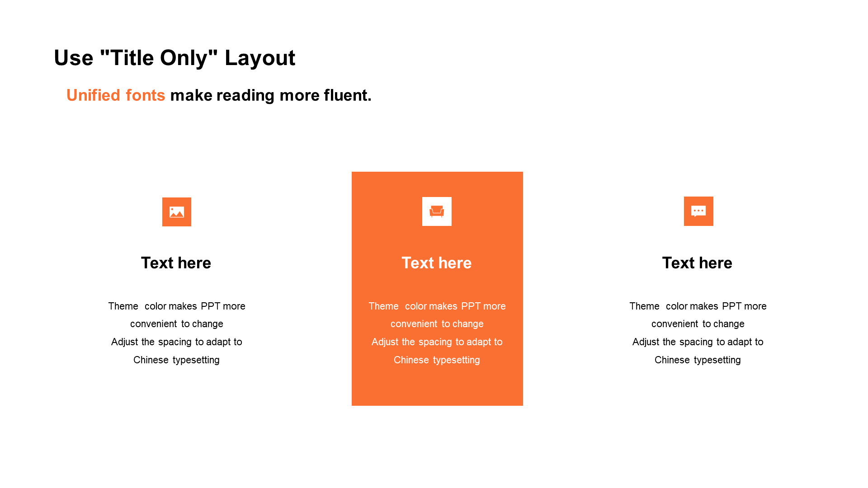The width and height of the screenshot is (868, 488).
Task: Select the orange inbox icon in center panel
Action: 437,211
